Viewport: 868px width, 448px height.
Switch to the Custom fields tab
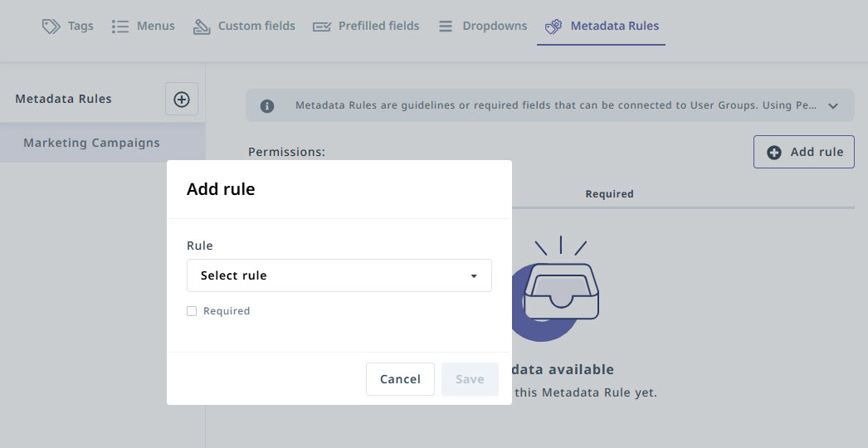tap(256, 27)
